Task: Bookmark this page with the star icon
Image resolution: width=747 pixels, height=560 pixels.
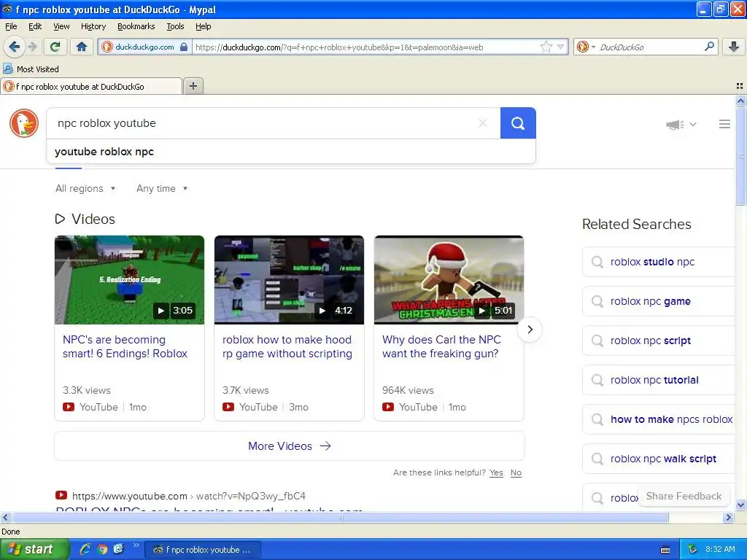Action: [546, 47]
